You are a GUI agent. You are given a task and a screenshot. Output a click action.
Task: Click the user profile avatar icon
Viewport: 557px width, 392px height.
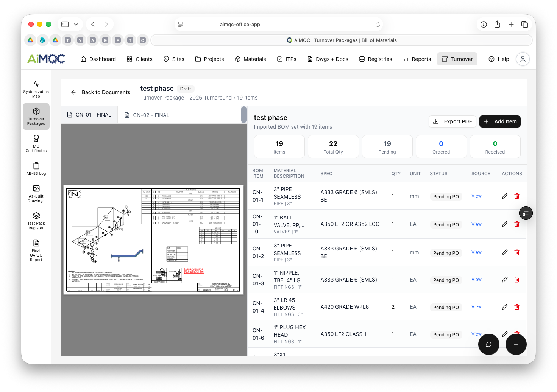click(x=523, y=59)
